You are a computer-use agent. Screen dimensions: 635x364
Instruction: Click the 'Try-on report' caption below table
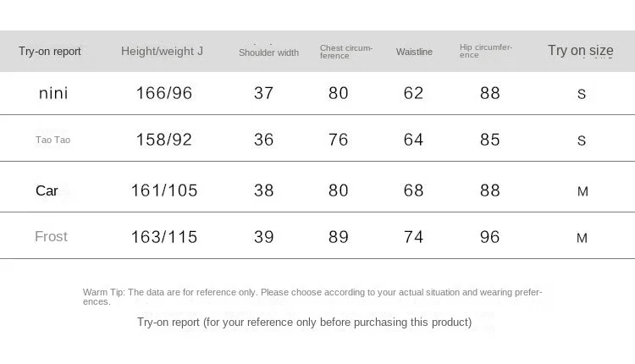click(304, 323)
